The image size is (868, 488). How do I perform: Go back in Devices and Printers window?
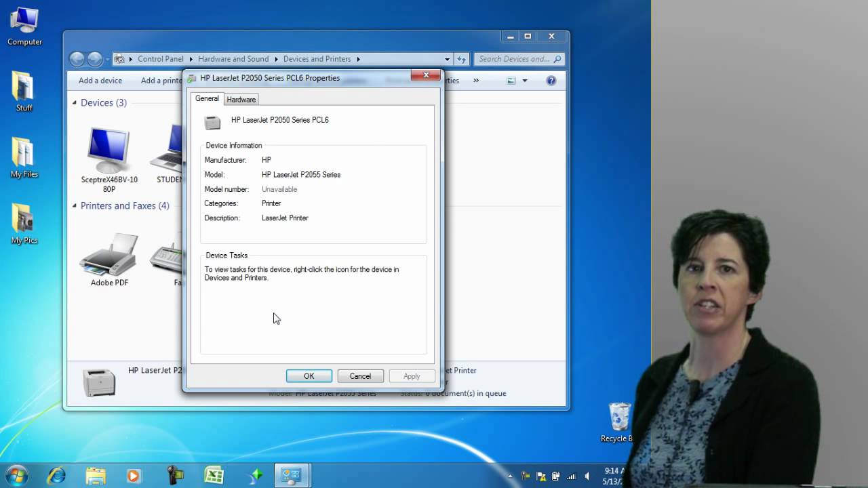[x=77, y=59]
